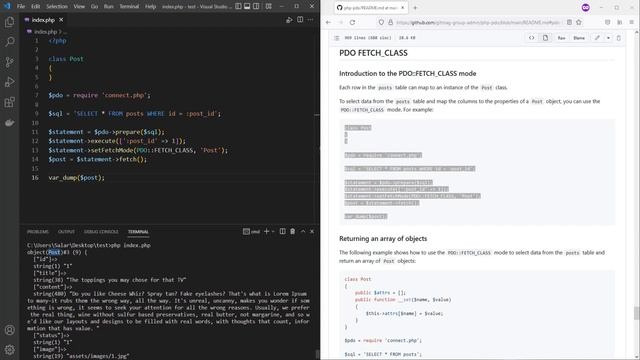Close the GitHub README browser tab
The width and height of the screenshot is (640, 360).
click(402, 8)
